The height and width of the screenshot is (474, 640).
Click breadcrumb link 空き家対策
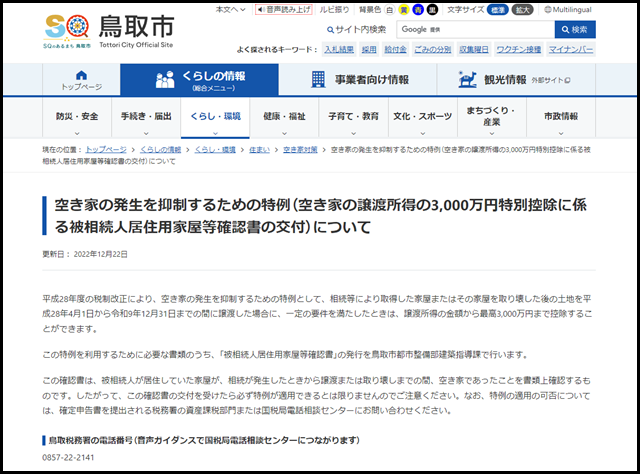[300, 150]
